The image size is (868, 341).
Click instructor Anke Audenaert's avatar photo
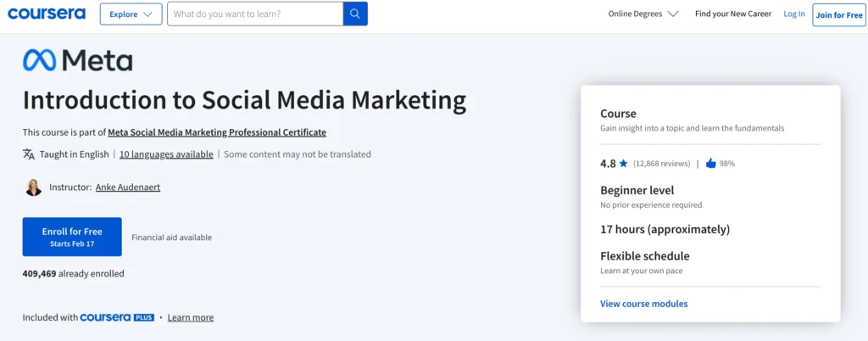point(33,187)
